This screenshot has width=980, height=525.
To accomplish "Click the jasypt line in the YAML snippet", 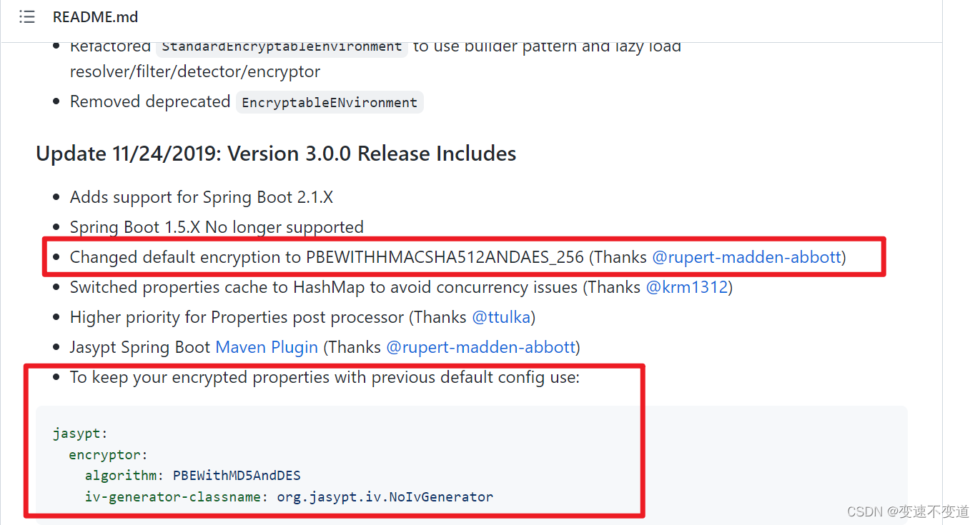I will [x=80, y=433].
